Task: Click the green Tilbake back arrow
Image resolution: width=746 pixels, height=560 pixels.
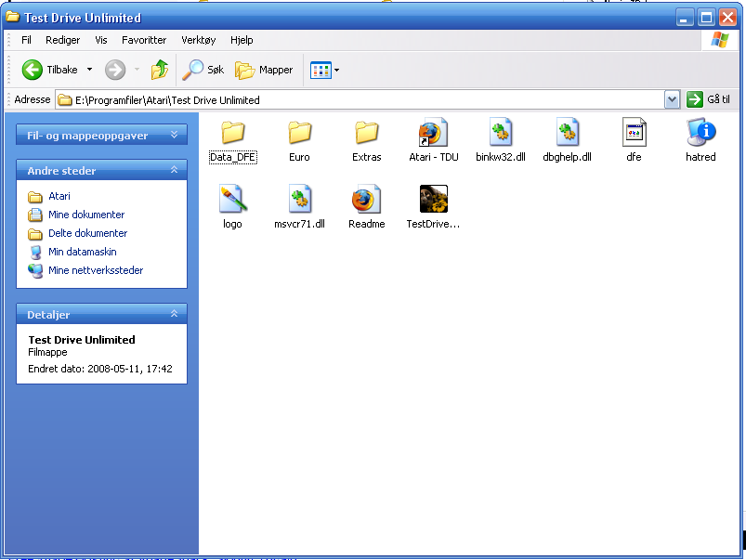Action: (32, 70)
